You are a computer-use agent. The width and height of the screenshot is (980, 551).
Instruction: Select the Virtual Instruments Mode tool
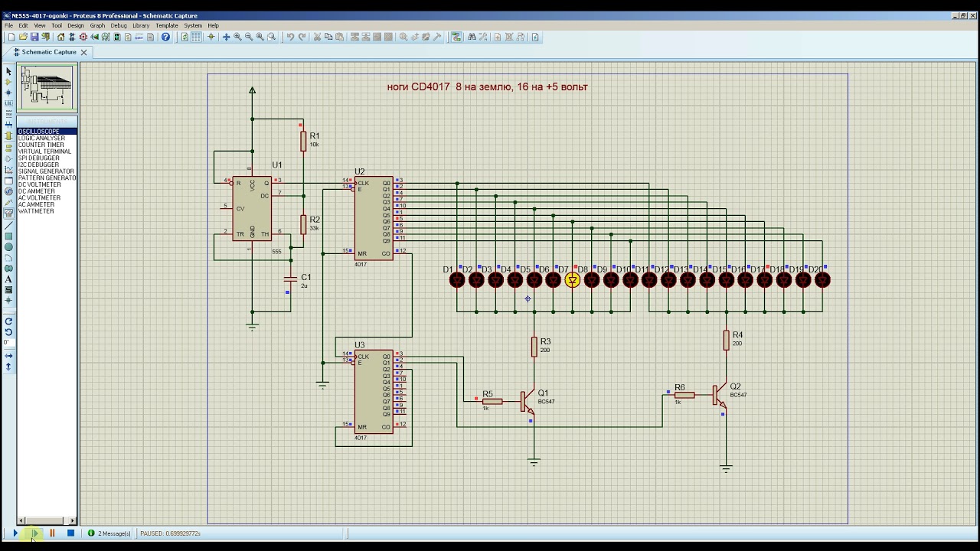pos(8,214)
